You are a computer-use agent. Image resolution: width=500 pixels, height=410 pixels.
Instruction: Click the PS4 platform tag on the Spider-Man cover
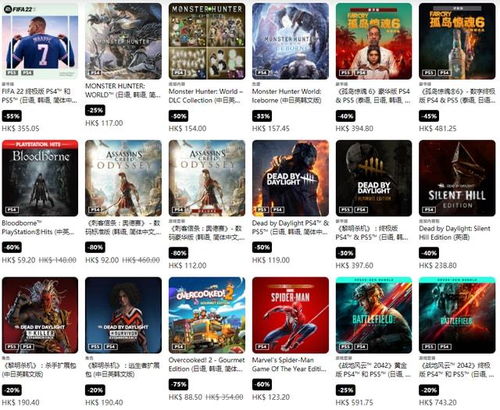coord(262,347)
